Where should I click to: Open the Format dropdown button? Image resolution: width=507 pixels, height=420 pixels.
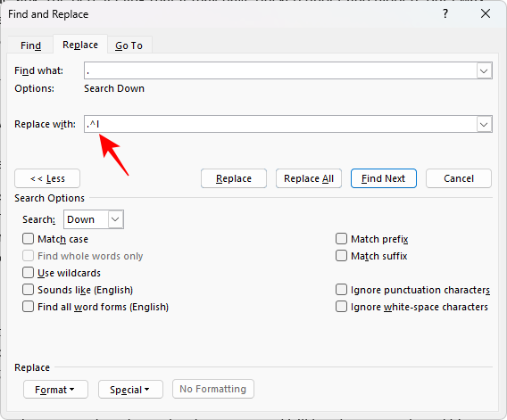pos(55,390)
